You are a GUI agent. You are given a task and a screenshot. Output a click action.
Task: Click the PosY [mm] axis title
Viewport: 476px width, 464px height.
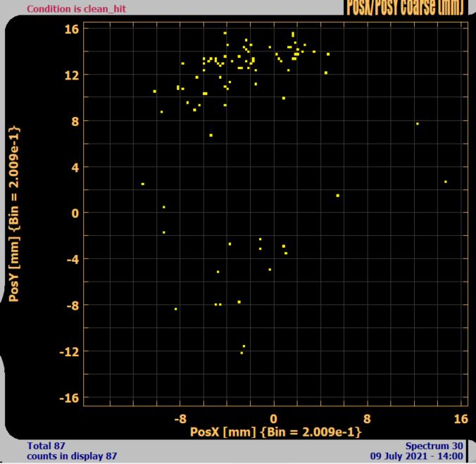pos(14,213)
